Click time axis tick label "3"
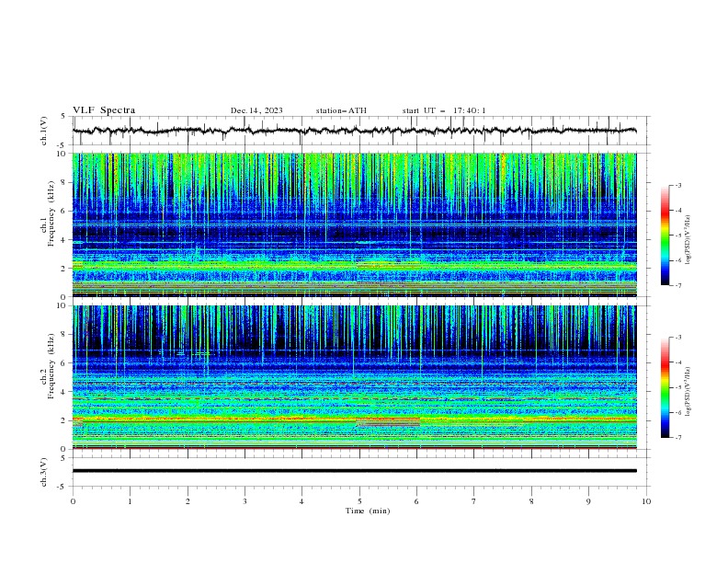The height and width of the screenshot is (563, 728). pyautogui.click(x=245, y=501)
